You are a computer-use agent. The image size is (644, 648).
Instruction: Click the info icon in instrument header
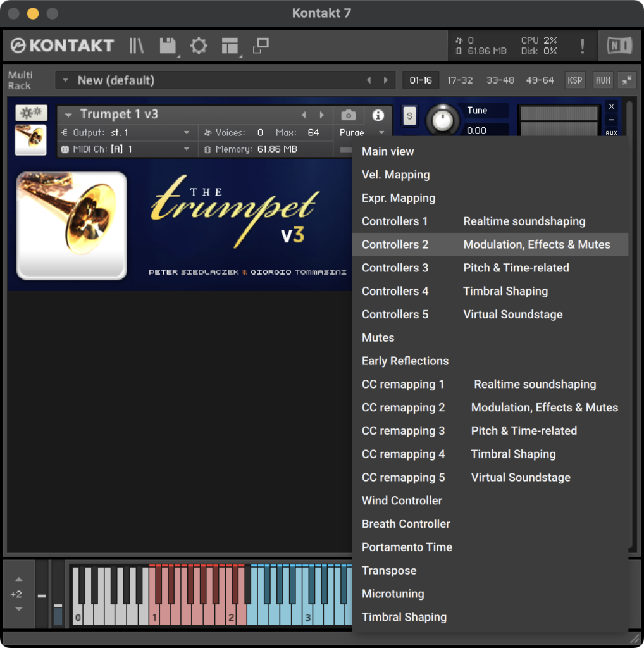[378, 115]
